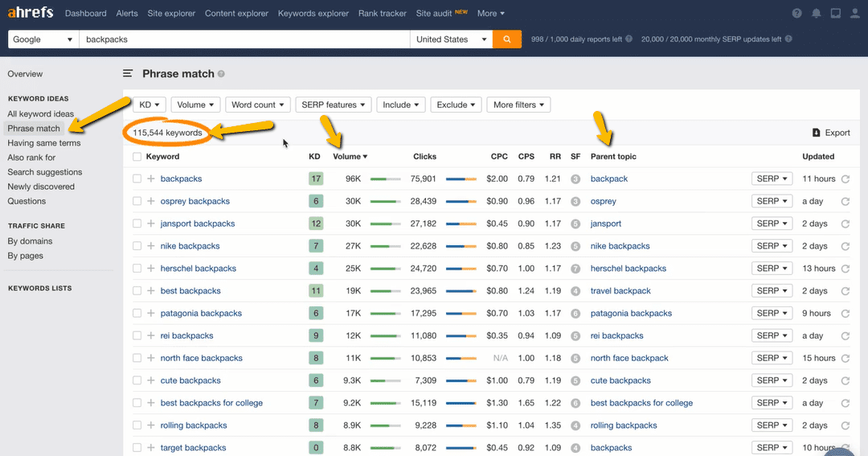Select all keywords with header checkbox
This screenshot has width=868, height=456.
(x=137, y=157)
